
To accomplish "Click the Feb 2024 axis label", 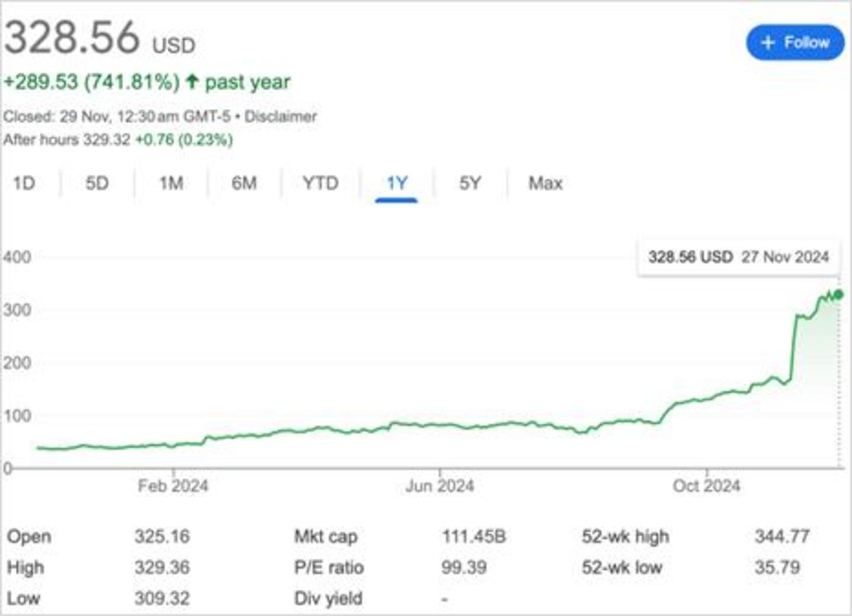I will [173, 486].
